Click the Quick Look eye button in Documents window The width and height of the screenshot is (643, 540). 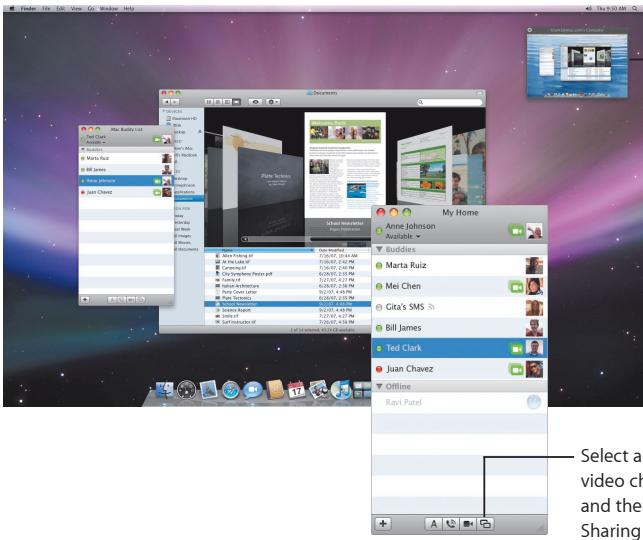255,102
